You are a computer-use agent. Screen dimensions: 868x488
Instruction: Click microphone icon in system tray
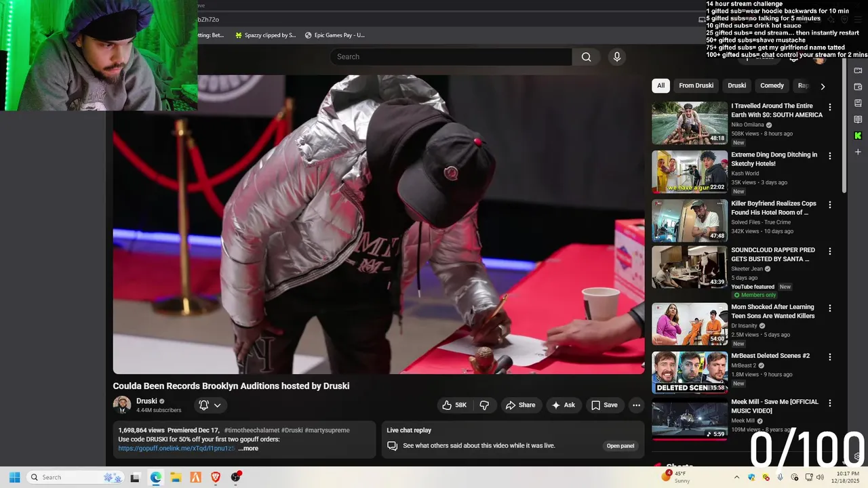(780, 477)
